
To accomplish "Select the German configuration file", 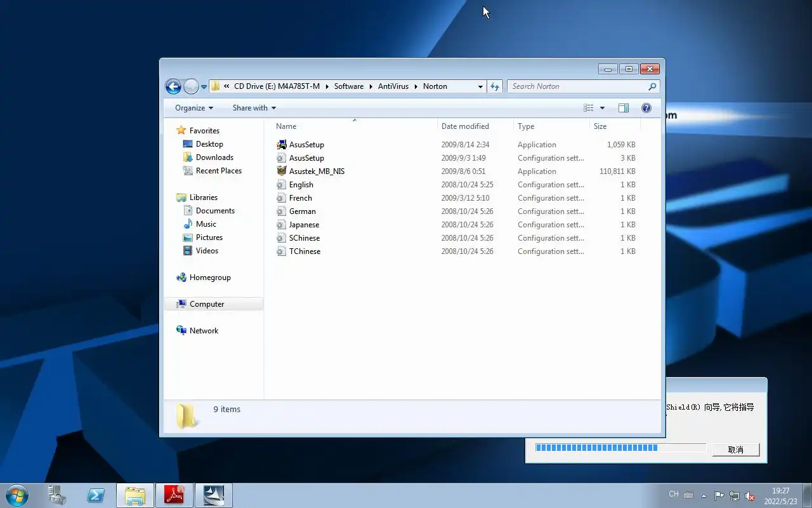I will tap(303, 211).
